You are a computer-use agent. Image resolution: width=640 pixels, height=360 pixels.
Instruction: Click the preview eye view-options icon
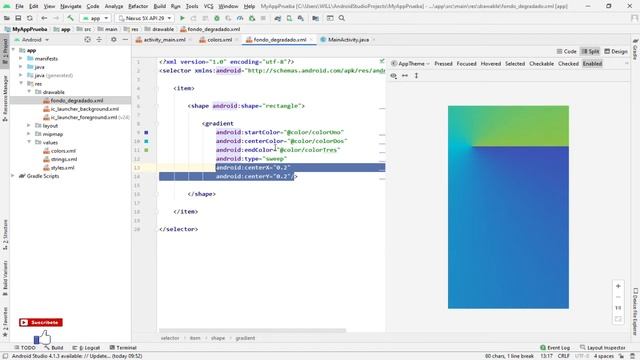tap(393, 76)
